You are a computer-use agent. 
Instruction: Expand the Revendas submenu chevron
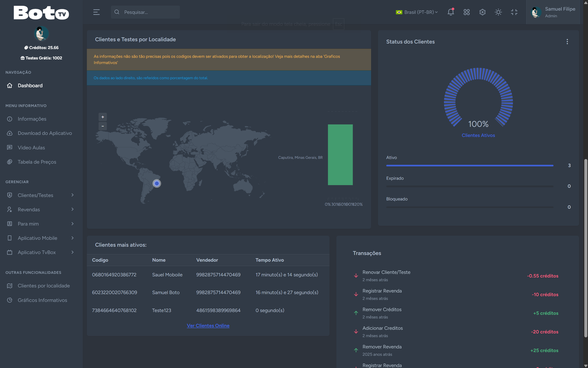[72, 209]
